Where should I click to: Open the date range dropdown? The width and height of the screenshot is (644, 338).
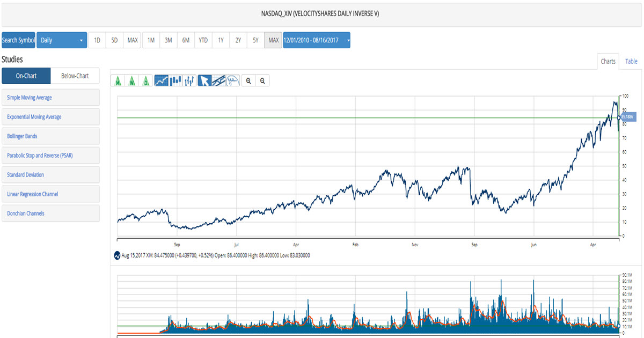coord(317,40)
